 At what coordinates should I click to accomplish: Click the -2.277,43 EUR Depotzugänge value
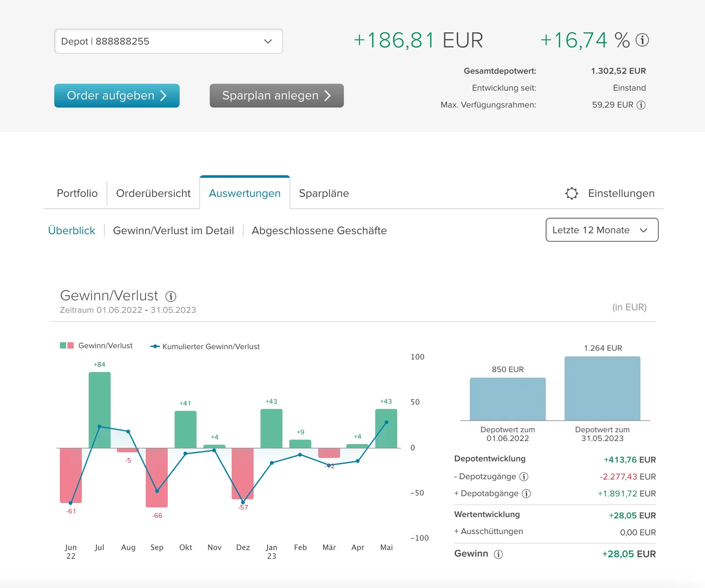click(x=627, y=477)
